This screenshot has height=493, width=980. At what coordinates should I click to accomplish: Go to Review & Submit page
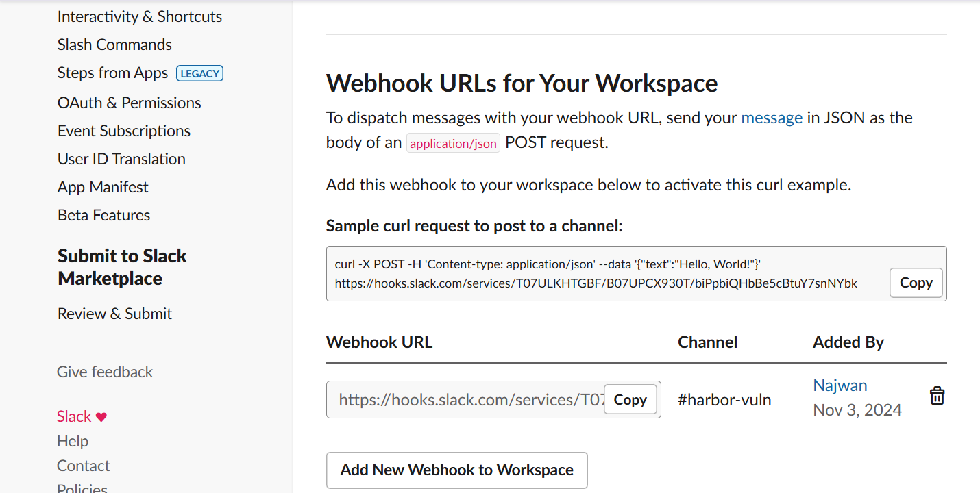click(114, 314)
